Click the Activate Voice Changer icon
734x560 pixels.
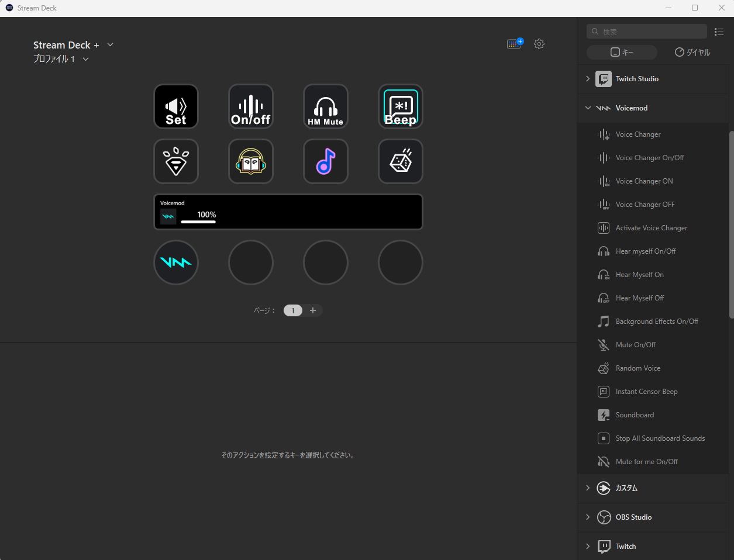[x=604, y=228]
